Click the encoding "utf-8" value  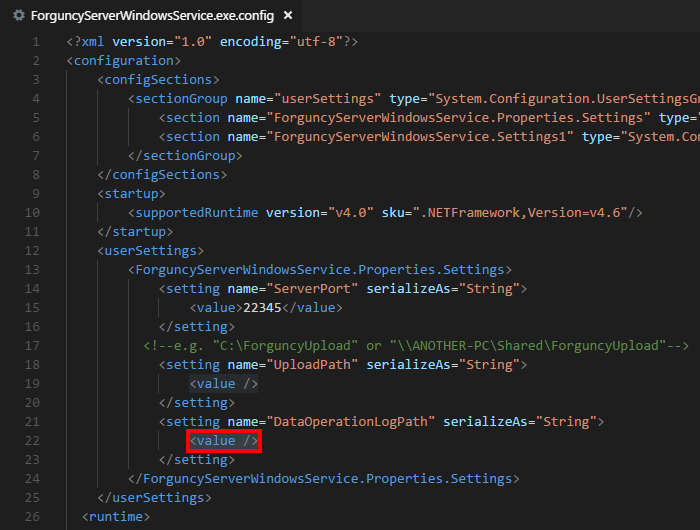coord(317,42)
